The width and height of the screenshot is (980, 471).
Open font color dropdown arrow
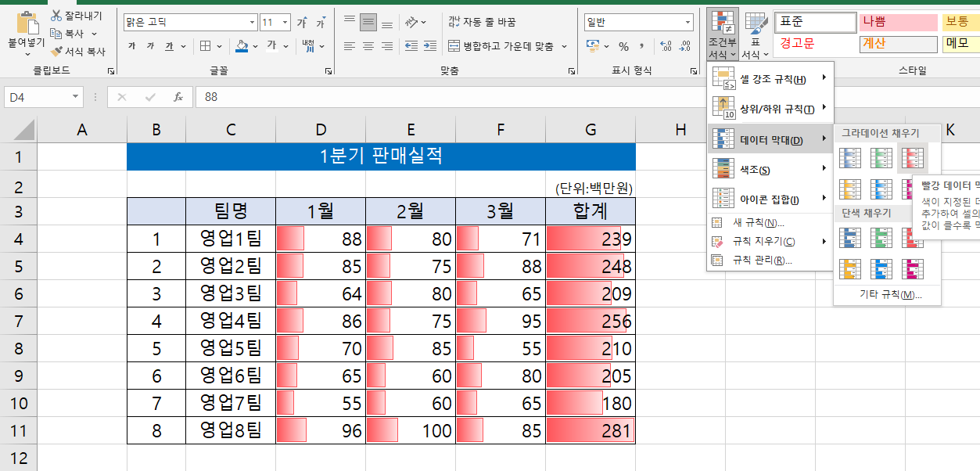[285, 46]
